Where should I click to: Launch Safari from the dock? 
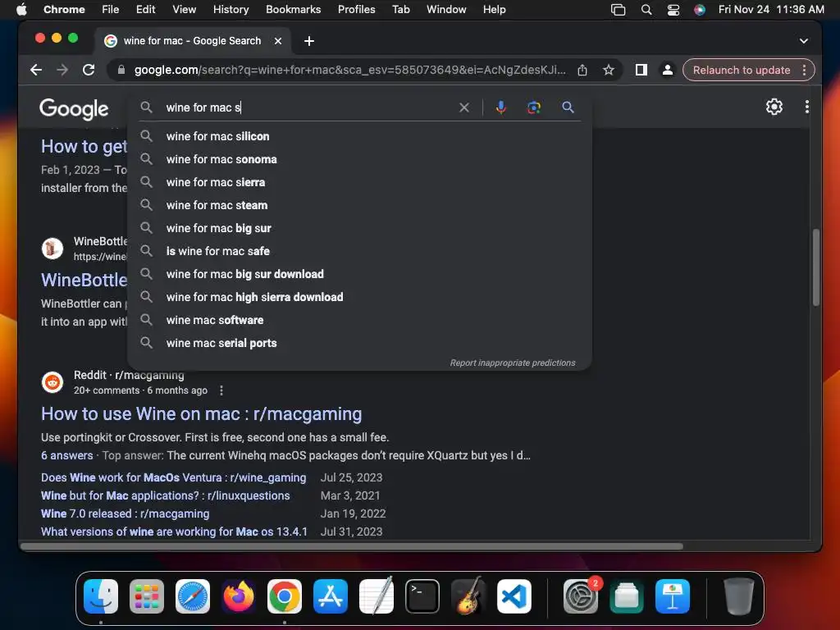pyautogui.click(x=193, y=596)
